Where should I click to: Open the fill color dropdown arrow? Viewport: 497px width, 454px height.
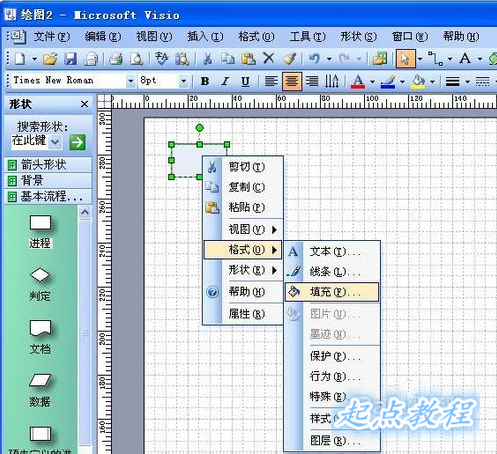432,81
